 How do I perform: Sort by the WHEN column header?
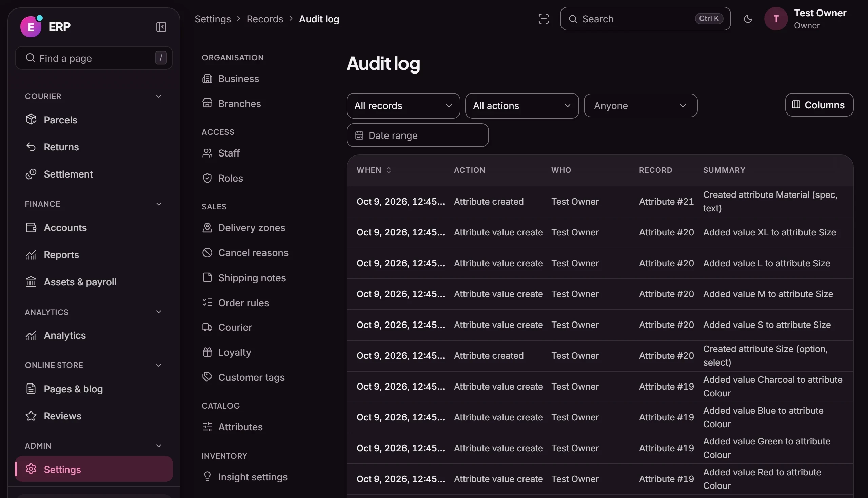(x=373, y=170)
